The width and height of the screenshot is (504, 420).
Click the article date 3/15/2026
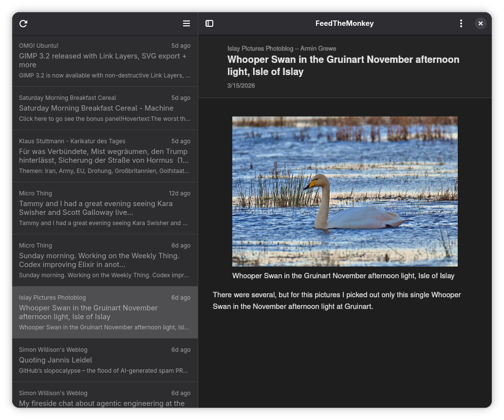click(241, 85)
